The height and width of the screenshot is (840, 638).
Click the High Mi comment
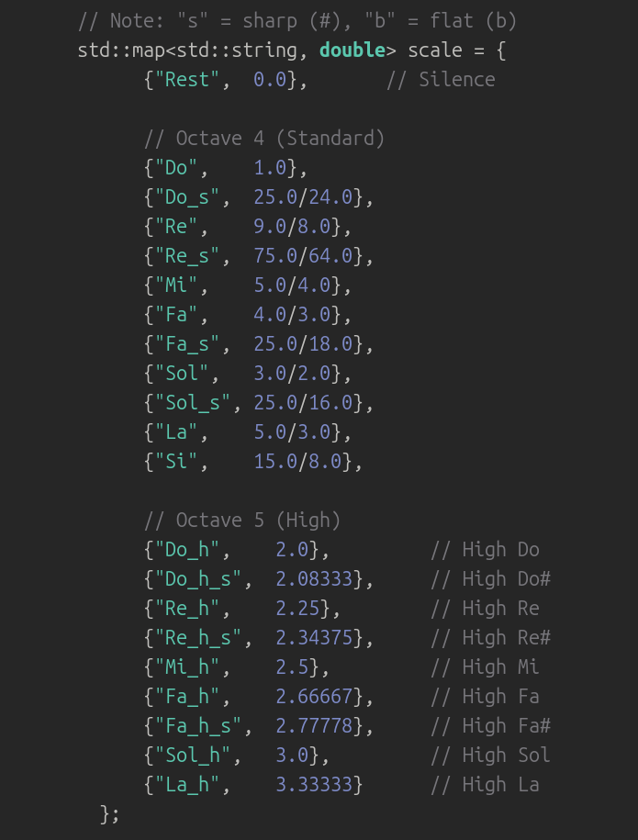pyautogui.click(x=485, y=666)
